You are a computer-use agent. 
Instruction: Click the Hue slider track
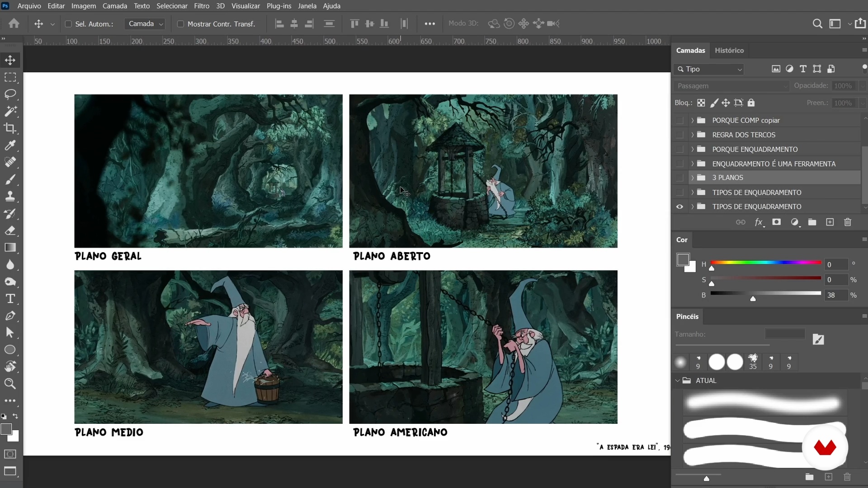(766, 263)
